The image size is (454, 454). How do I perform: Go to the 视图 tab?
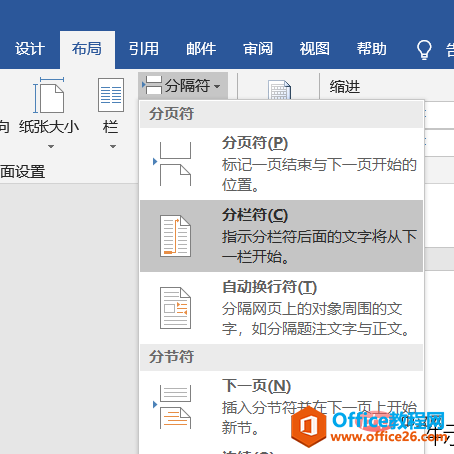[314, 49]
